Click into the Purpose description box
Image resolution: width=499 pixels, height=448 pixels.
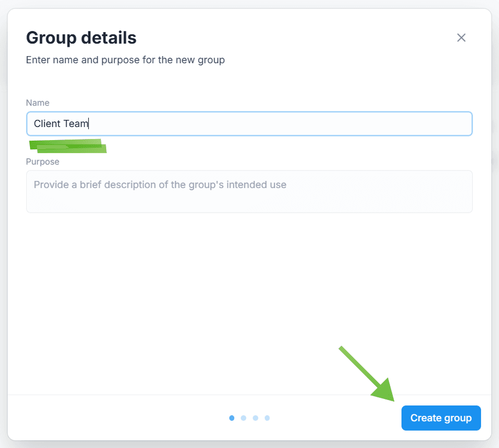click(x=249, y=191)
